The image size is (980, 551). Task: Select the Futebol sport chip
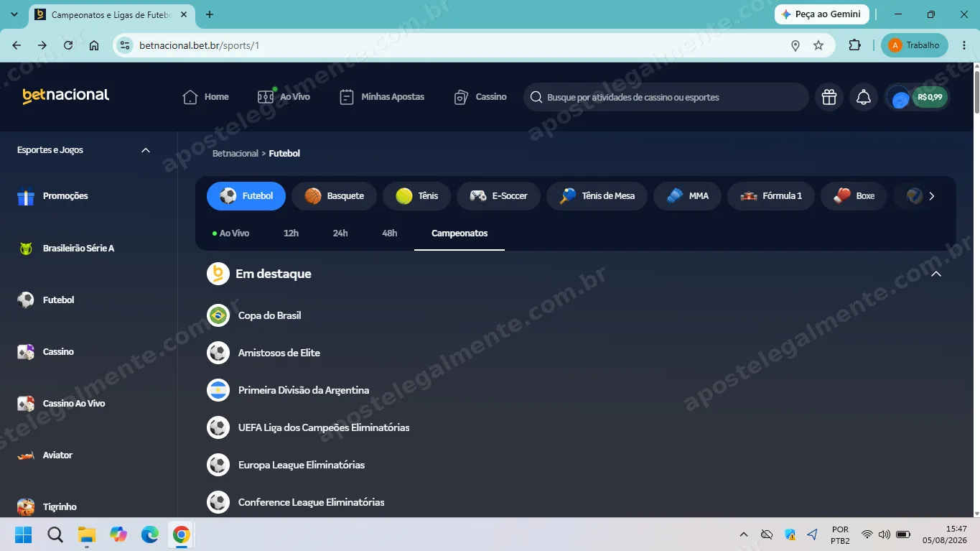click(246, 196)
